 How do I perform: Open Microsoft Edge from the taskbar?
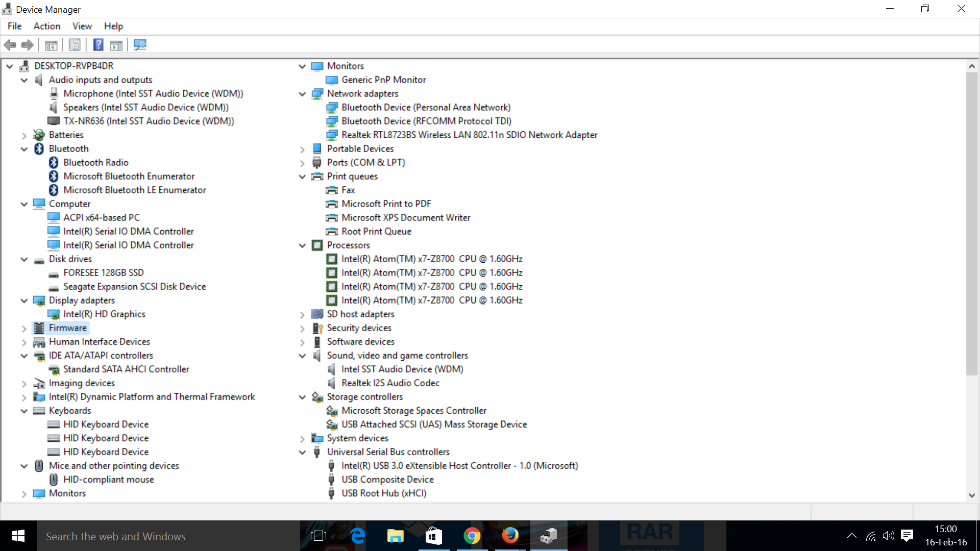click(x=358, y=536)
